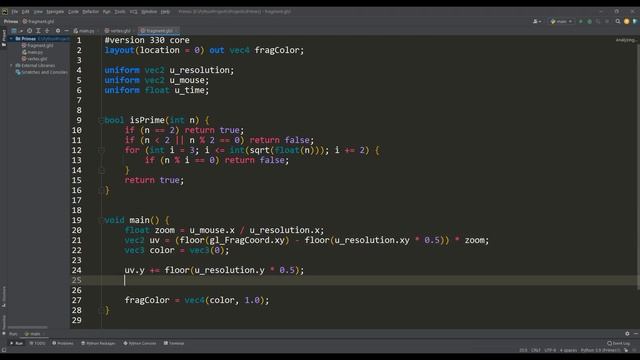Viewport: 640px width, 360px height.
Task: Select fragment.glsl in the project tree
Action: 38,45
